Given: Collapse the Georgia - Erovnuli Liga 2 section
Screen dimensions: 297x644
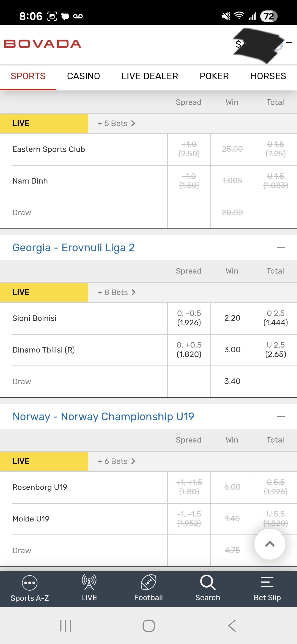Looking at the screenshot, I should (280, 248).
